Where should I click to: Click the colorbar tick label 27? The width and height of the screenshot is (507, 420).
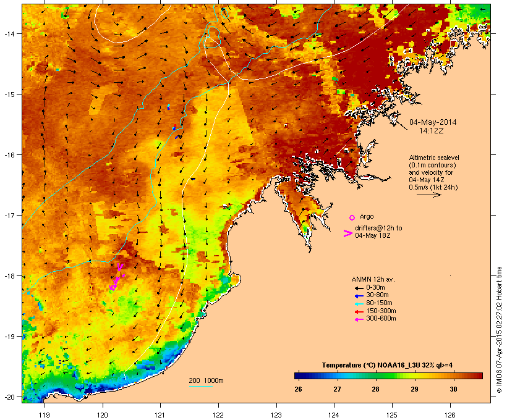coord(337,389)
